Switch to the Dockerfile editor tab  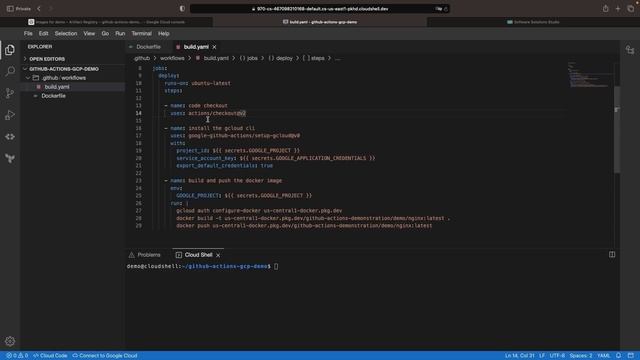coord(148,47)
